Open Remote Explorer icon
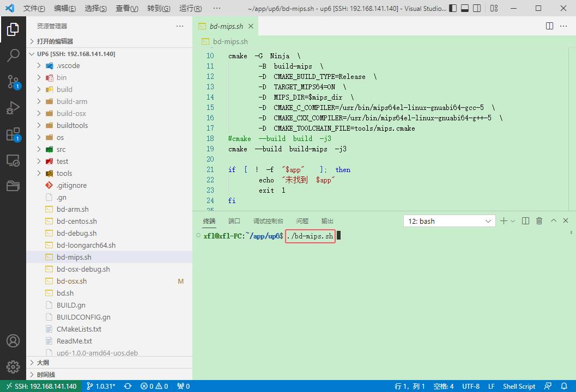 pyautogui.click(x=13, y=161)
